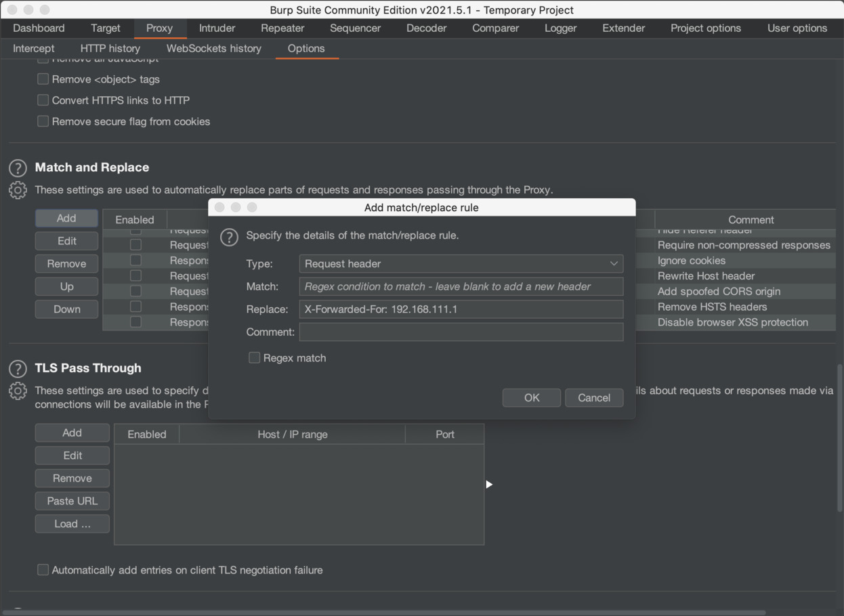Enable the Regex match checkbox
Viewport: 844px width, 616px height.
click(x=254, y=357)
